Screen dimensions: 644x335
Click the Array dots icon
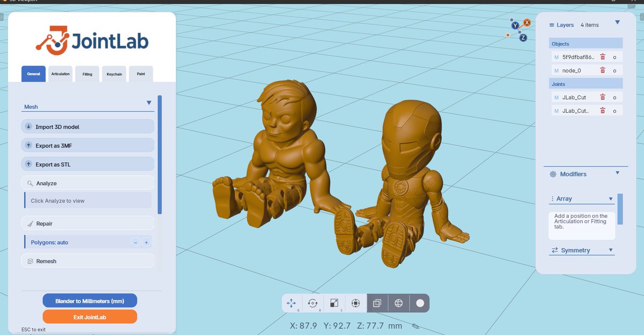tap(552, 199)
